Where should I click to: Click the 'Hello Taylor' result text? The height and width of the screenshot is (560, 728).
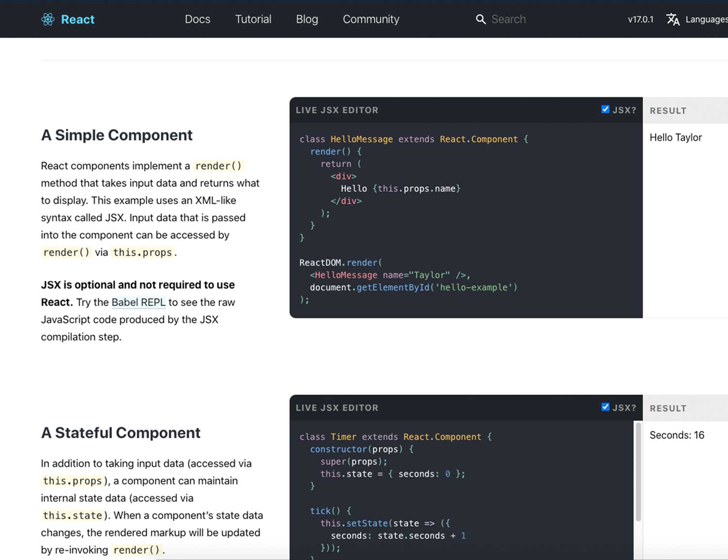point(676,137)
